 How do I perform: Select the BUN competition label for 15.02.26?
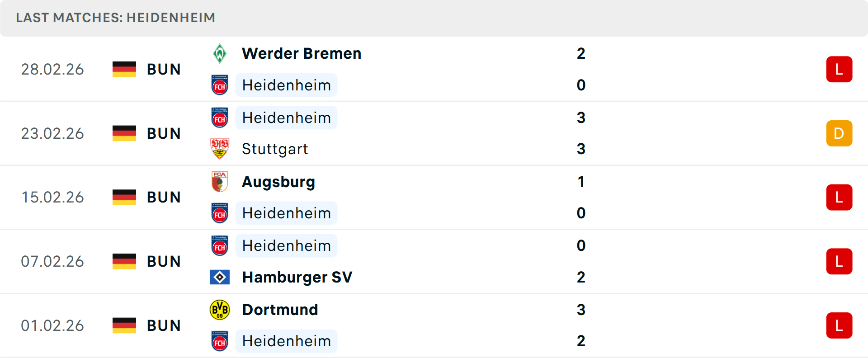164,197
